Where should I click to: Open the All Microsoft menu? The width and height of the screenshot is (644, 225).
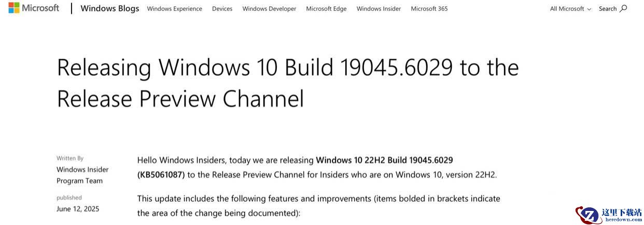tap(570, 8)
